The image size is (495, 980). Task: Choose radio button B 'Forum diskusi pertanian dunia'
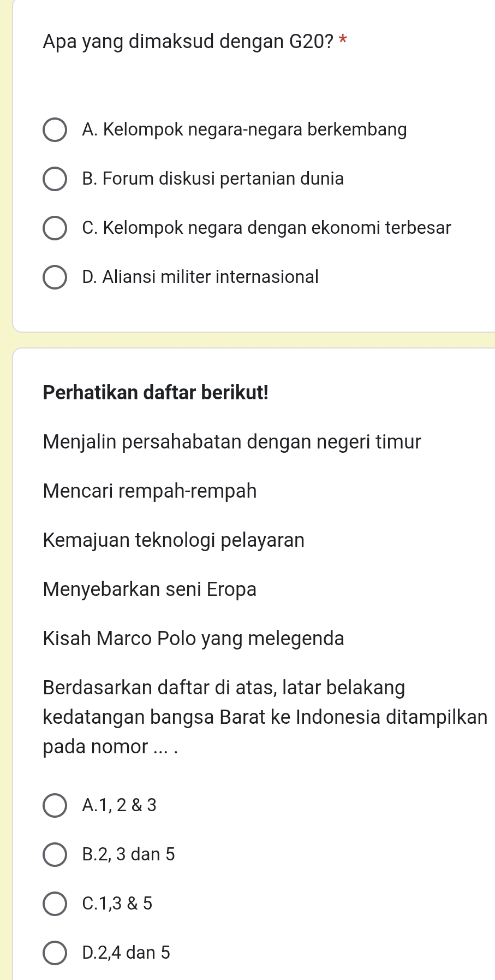point(55,179)
